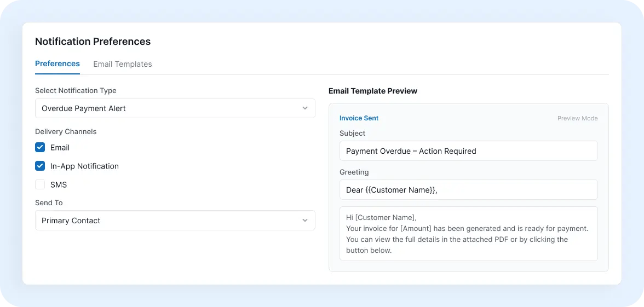Select the Preferences tab
The image size is (644, 307).
[58, 63]
